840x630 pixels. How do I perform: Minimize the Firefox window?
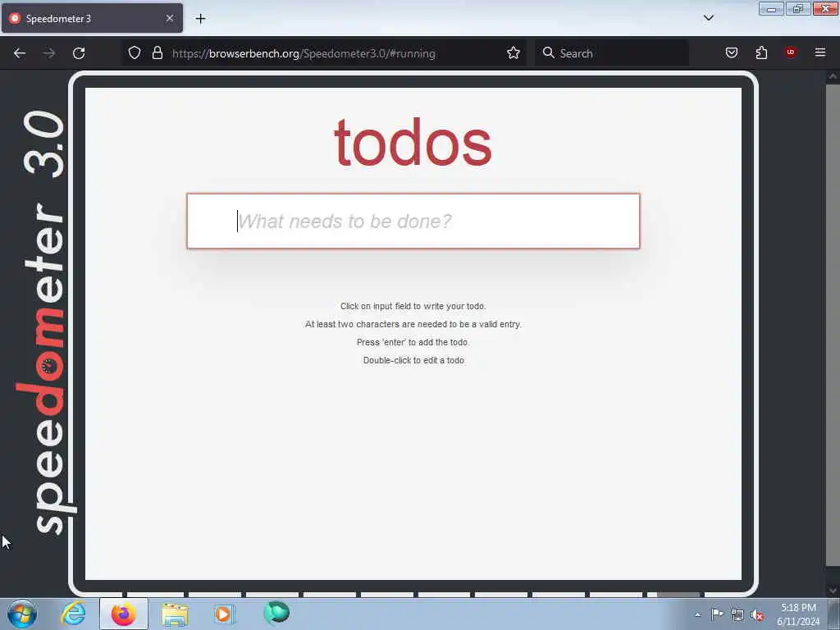tap(771, 9)
